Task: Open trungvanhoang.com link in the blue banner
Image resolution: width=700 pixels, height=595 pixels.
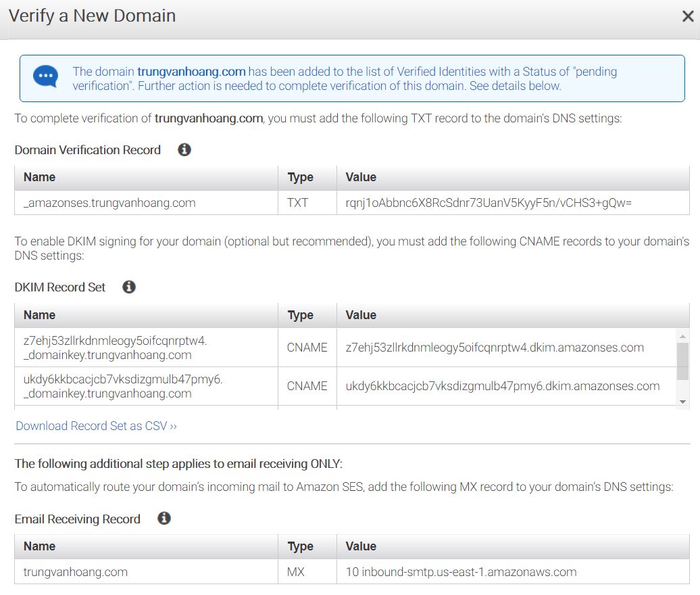Action: pyautogui.click(x=191, y=72)
